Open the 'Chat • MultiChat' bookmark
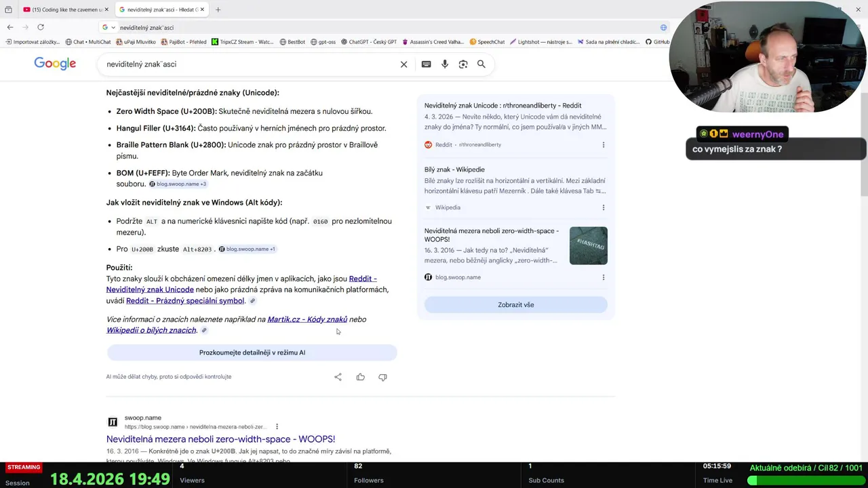 pos(87,42)
